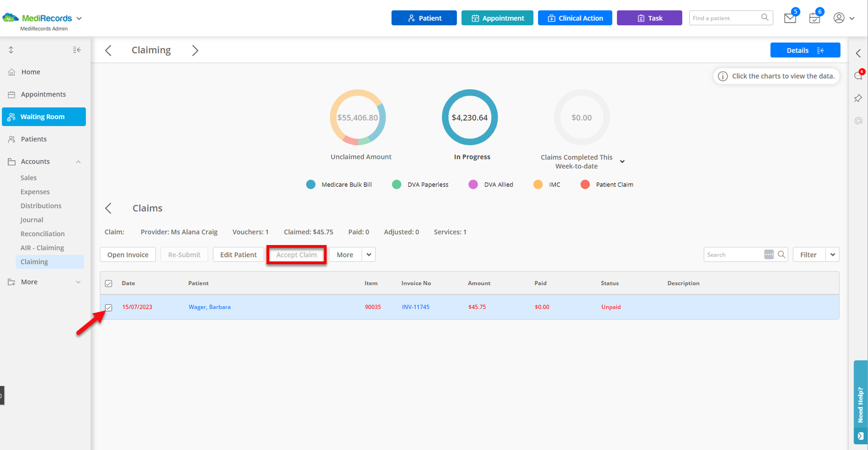This screenshot has width=868, height=450.
Task: Toggle the select-all checkbox in table header
Action: tap(109, 284)
